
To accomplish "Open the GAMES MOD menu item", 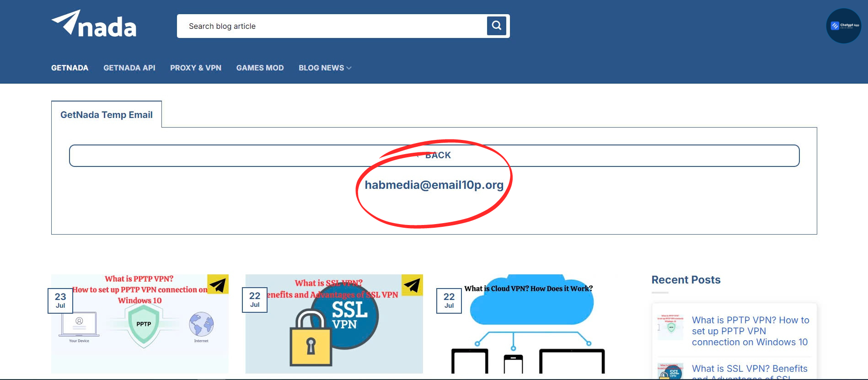I will (x=260, y=68).
